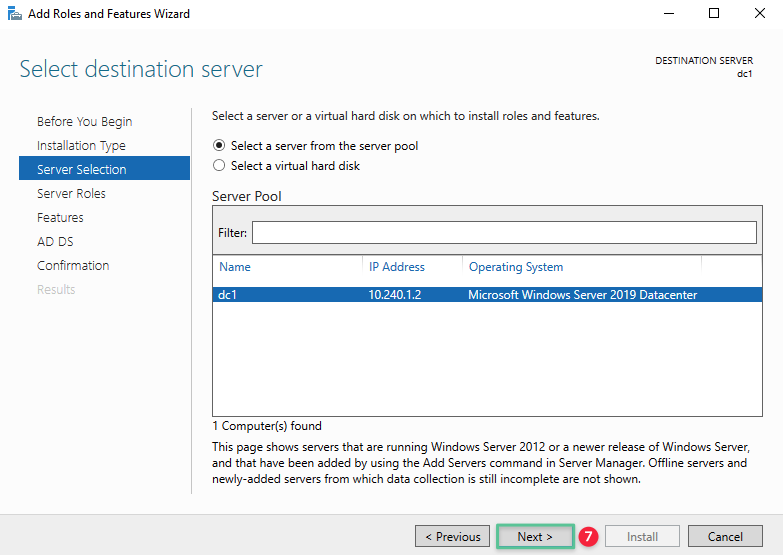The width and height of the screenshot is (783, 555).
Task: Choose the 'Select a virtual hard disk' option
Action: click(220, 166)
